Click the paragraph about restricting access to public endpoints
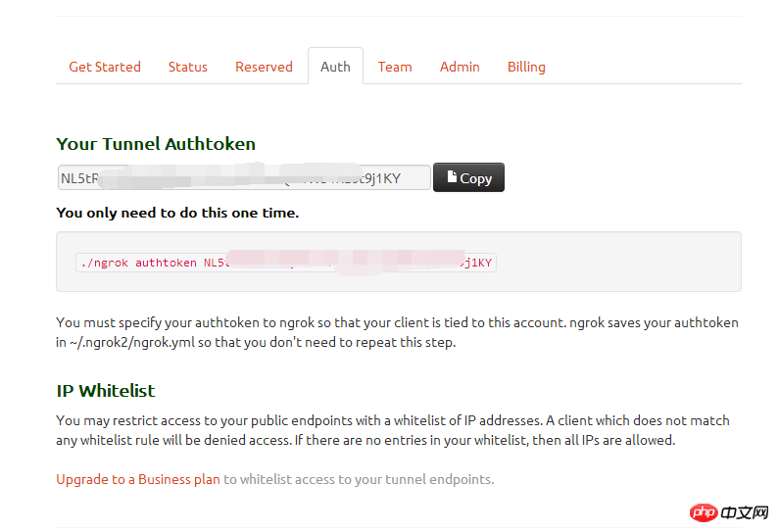779x532 pixels. [x=393, y=430]
